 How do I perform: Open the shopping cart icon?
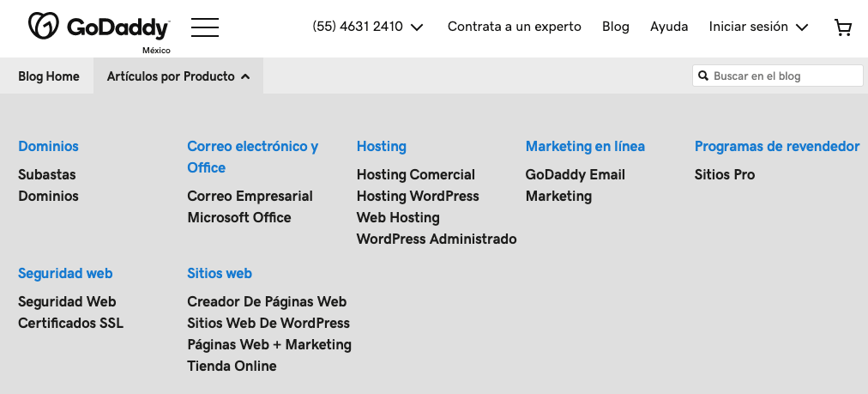842,27
